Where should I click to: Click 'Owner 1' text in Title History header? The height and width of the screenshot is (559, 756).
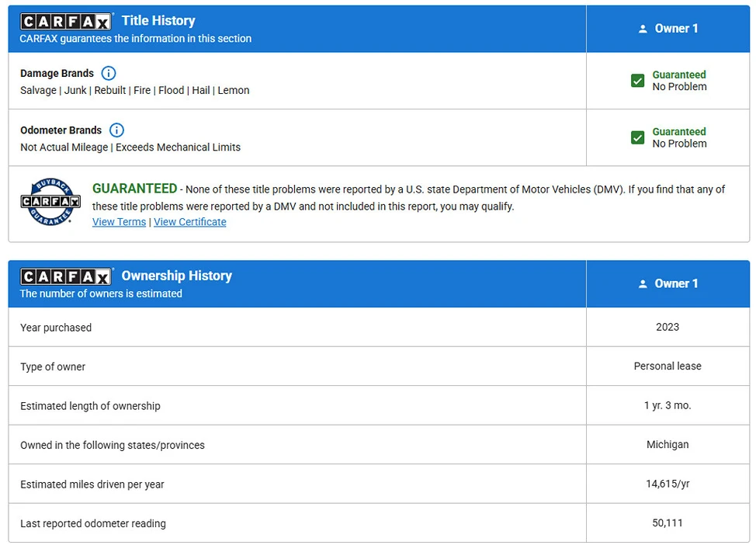676,29
